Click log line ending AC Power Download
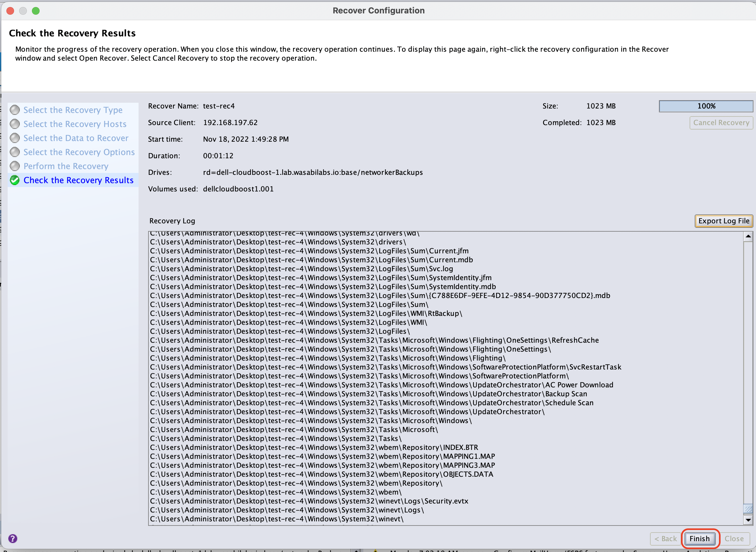Image resolution: width=756 pixels, height=552 pixels. point(382,385)
